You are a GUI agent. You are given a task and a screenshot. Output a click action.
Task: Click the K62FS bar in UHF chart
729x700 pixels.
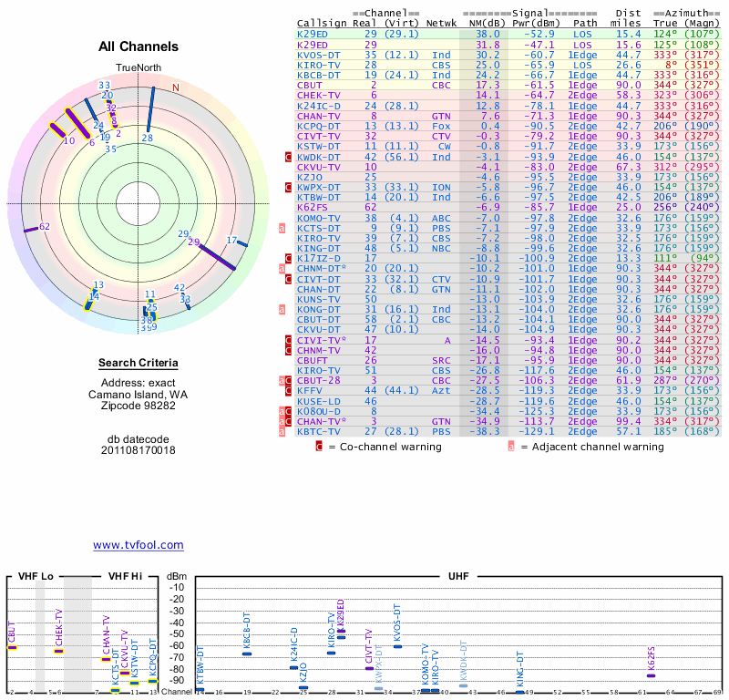coord(651,675)
